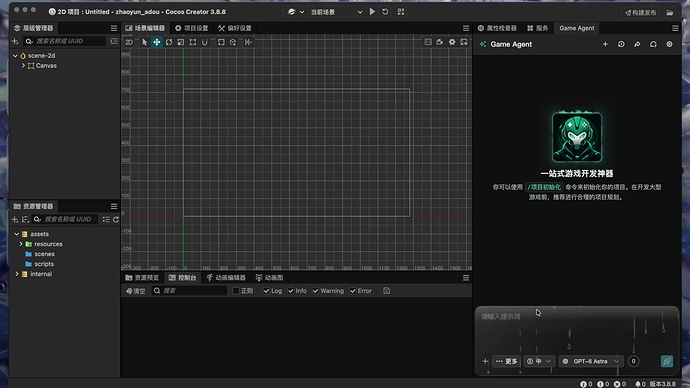Open Game Agent chat history icon
Image resolution: width=690 pixels, height=388 pixels.
621,44
